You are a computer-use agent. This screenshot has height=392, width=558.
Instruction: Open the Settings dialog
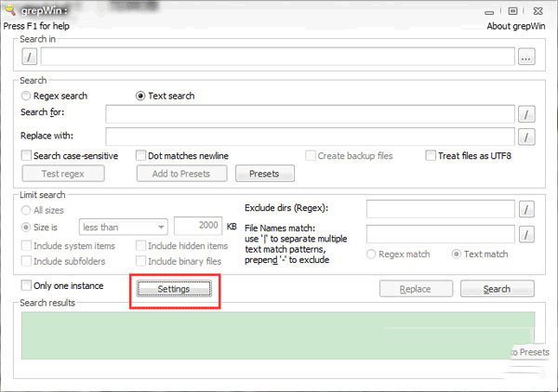click(x=174, y=289)
